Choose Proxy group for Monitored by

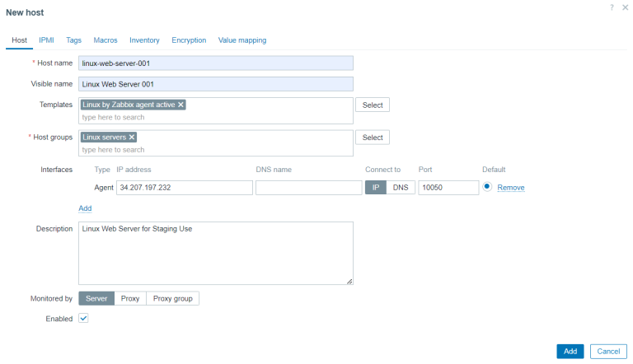tap(172, 298)
